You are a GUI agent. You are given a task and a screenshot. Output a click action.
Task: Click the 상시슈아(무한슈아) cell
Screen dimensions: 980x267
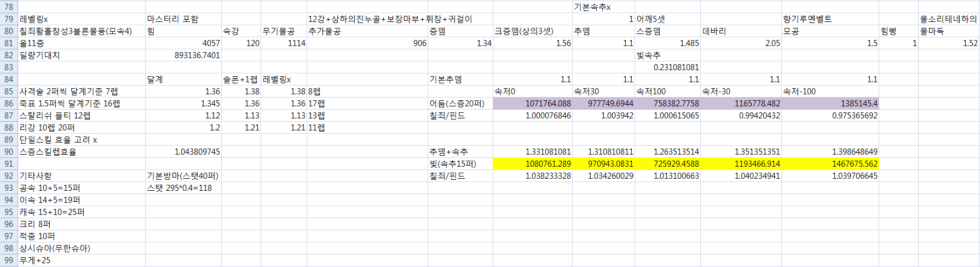tap(81, 248)
